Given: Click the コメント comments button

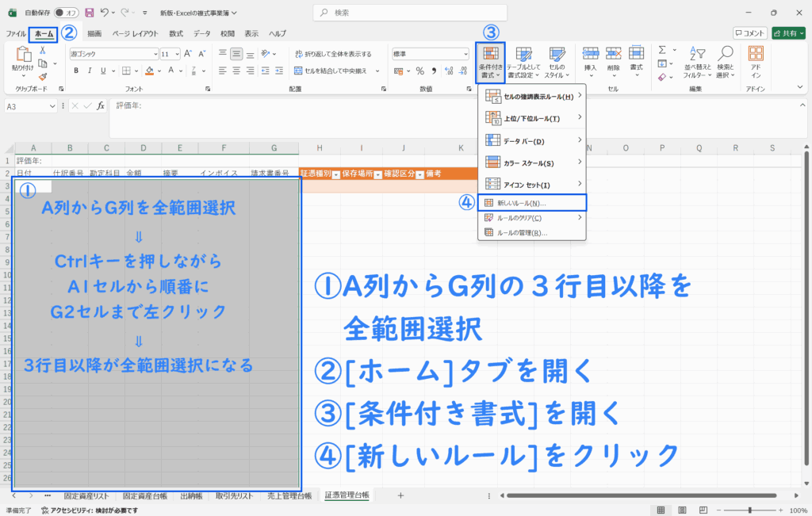Looking at the screenshot, I should [749, 33].
